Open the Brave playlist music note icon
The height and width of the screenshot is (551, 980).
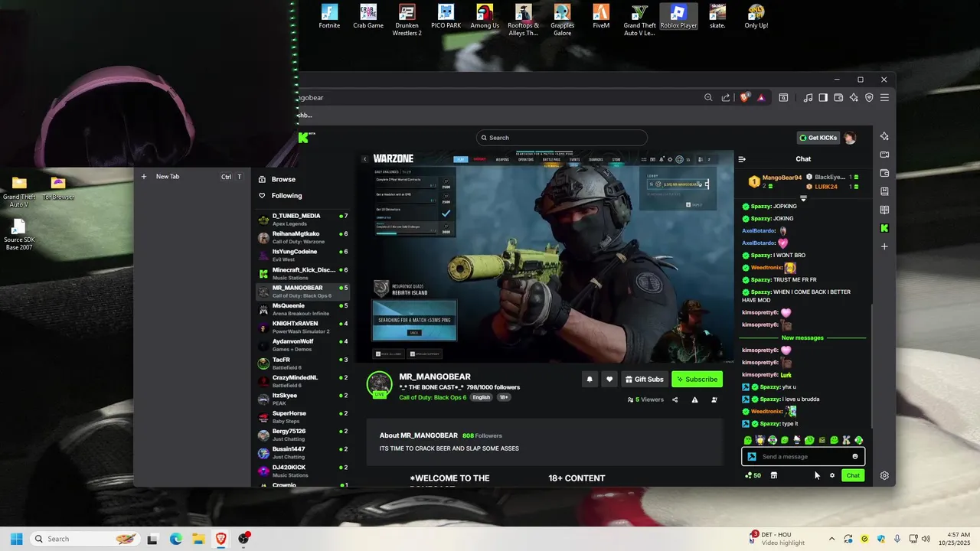click(808, 98)
